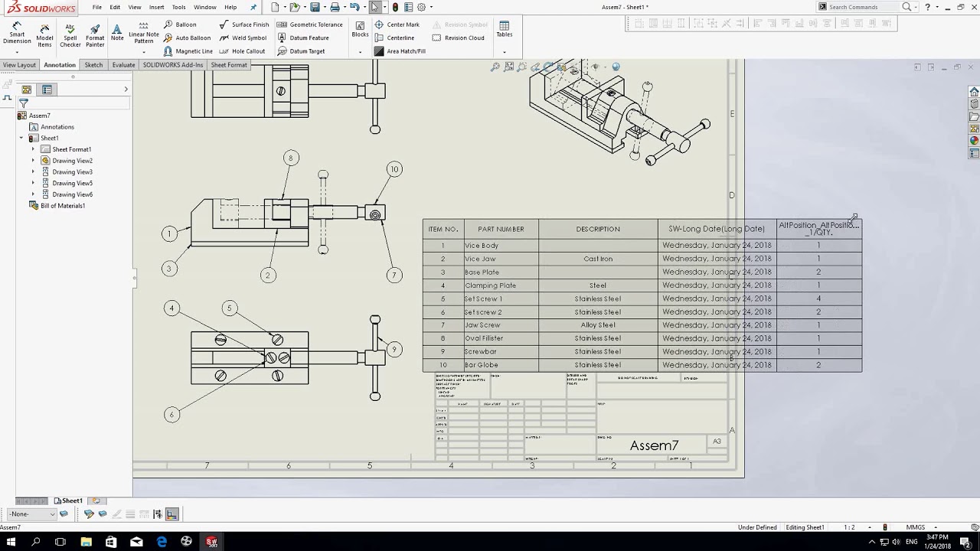Run the Spell Checker

point(70,35)
